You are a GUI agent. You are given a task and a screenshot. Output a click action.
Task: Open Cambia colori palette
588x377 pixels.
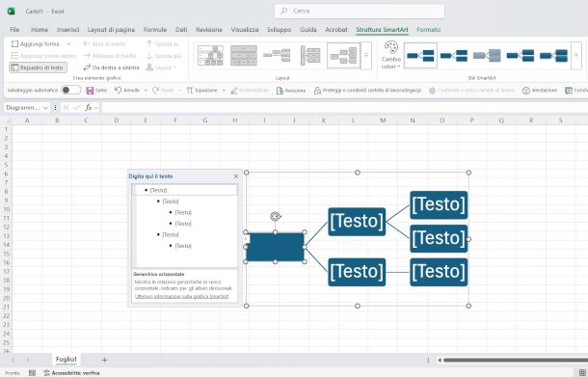click(x=391, y=55)
